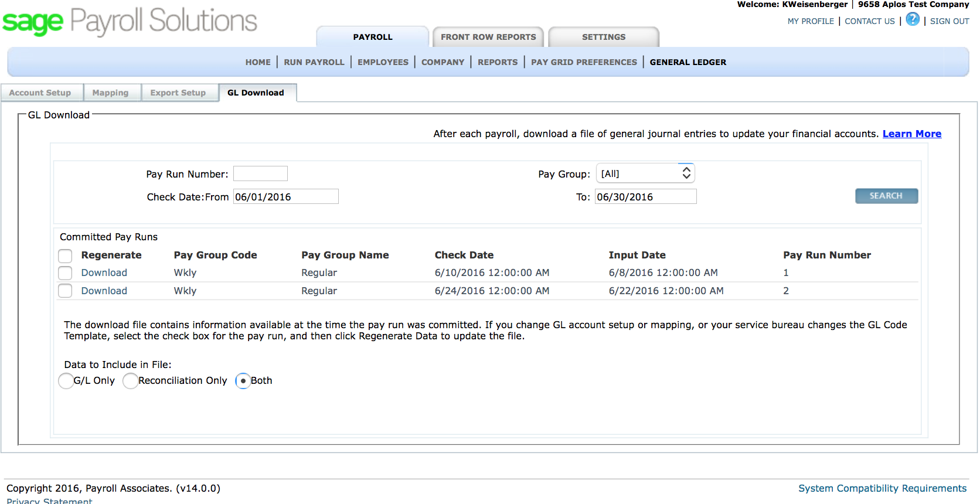Click the 6/8/2016 12:00:00 AM input date cell
The image size is (980, 504).
tap(663, 273)
